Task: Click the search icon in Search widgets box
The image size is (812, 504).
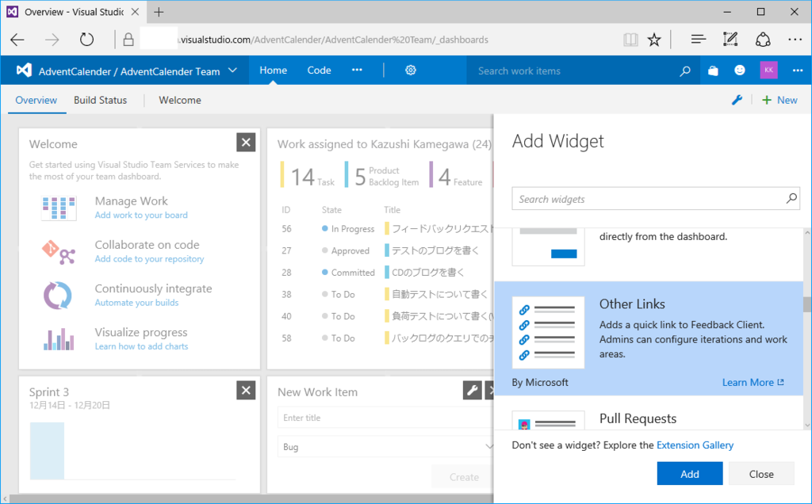Action: [791, 198]
